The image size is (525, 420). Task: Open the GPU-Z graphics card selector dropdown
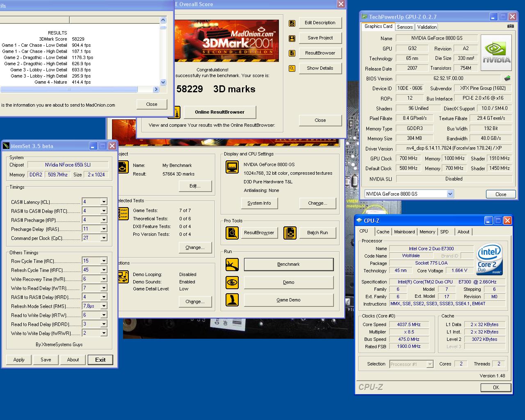click(450, 194)
